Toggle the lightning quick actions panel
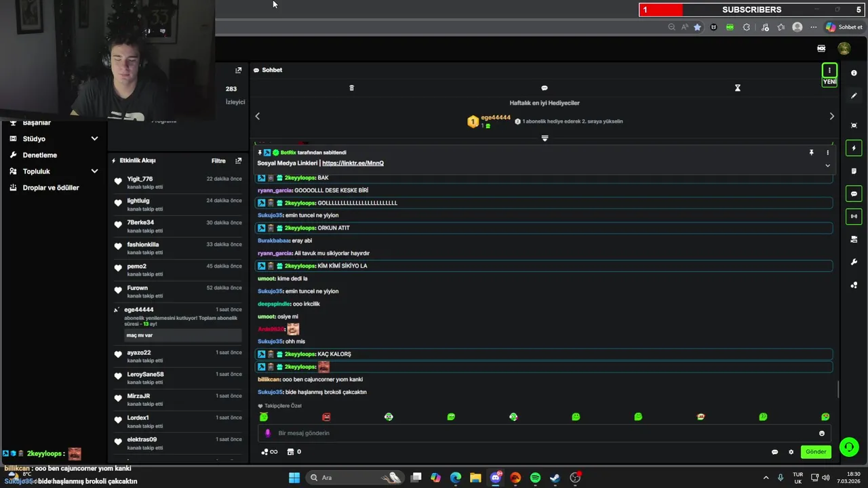This screenshot has height=488, width=868. point(854,148)
